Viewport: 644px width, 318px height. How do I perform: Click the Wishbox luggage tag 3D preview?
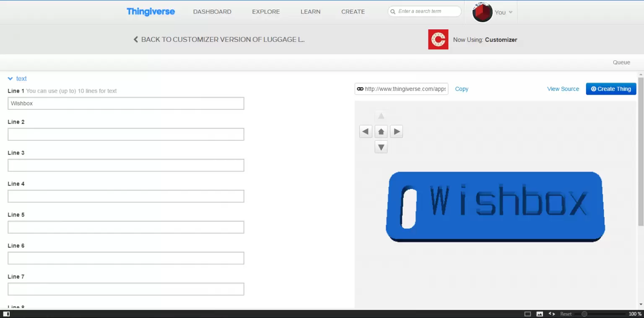click(x=495, y=207)
